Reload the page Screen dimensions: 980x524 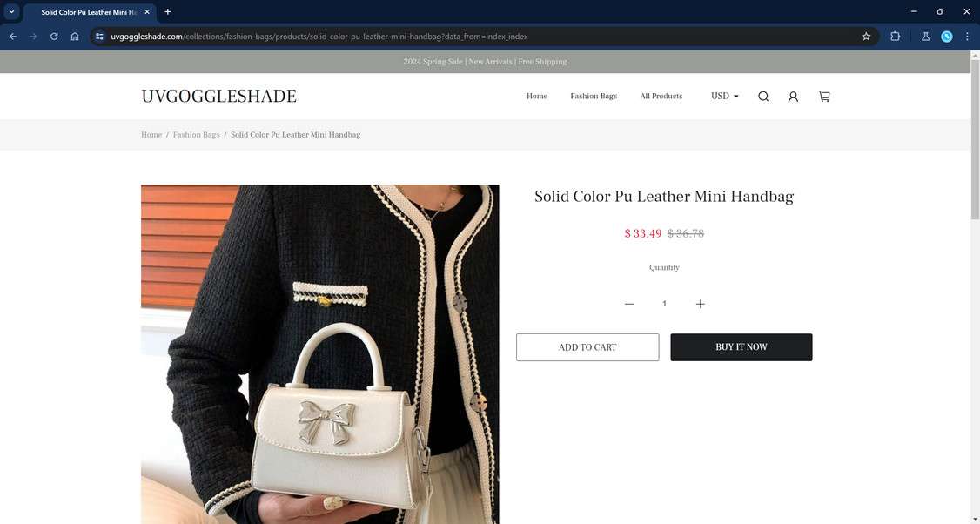point(54,37)
